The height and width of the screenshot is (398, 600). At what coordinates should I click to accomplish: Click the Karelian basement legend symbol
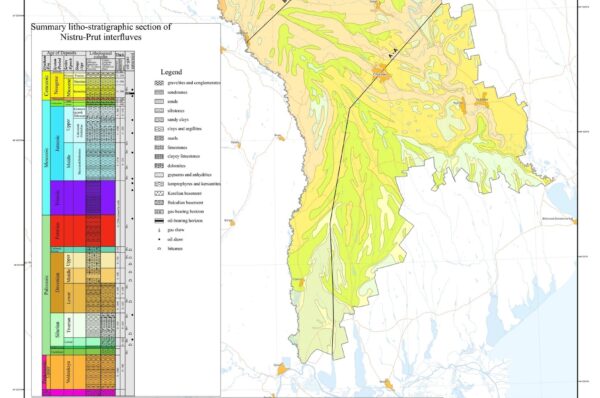(159, 193)
